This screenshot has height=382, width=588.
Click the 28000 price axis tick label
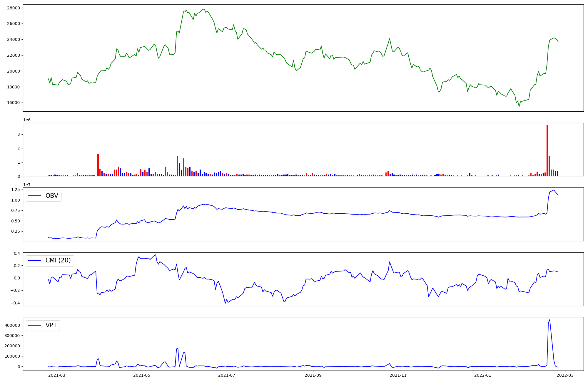(14, 8)
